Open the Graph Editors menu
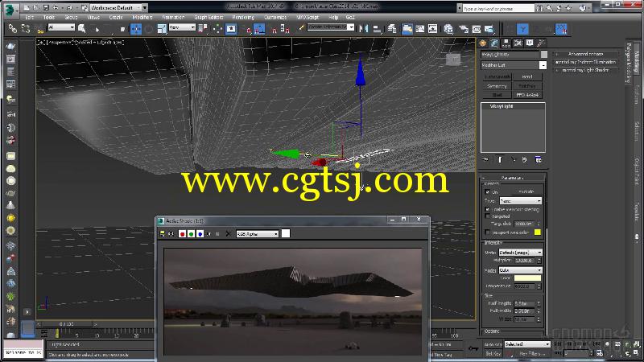This screenshot has width=644, height=362. (x=208, y=17)
